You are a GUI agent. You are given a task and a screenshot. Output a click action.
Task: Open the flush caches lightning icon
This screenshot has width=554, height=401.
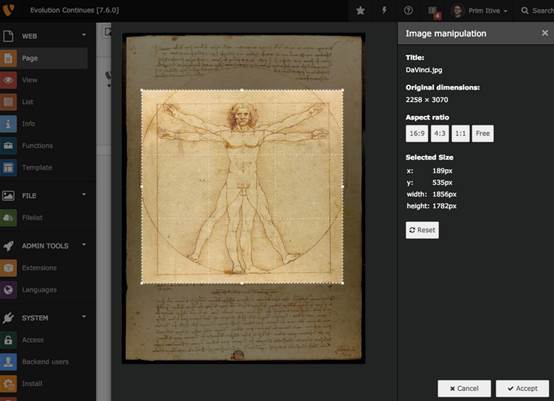(384, 10)
